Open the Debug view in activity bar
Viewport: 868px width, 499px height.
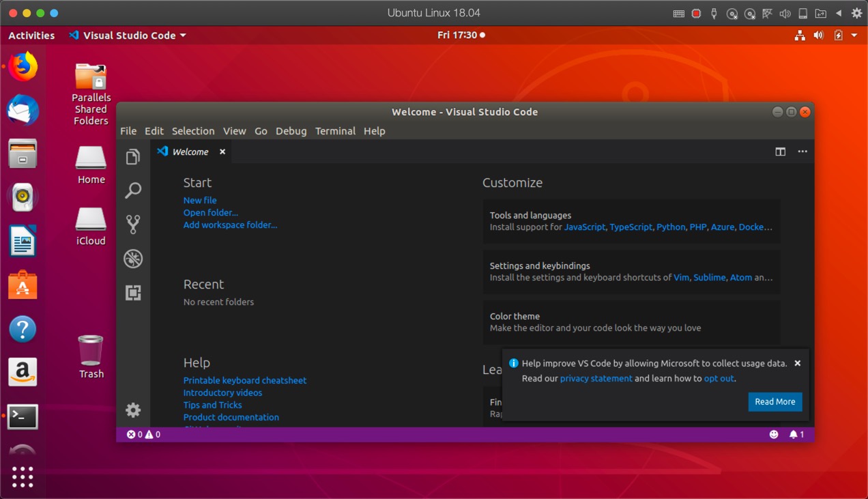[133, 258]
